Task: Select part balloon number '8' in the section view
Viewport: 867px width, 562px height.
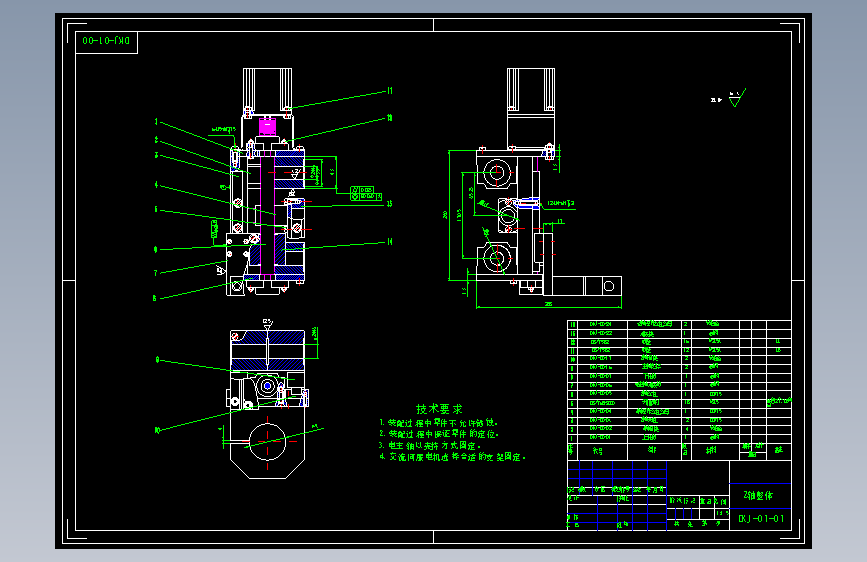Action: 155,298
